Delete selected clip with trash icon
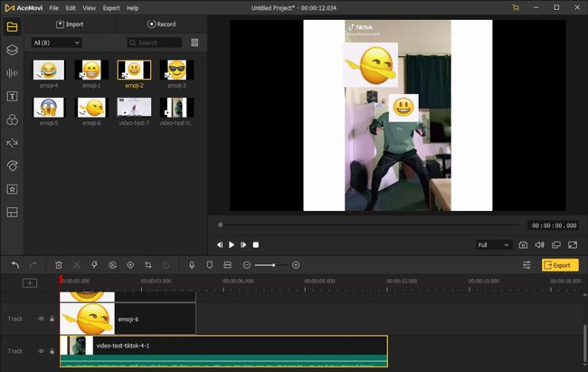588x372 pixels. click(x=59, y=265)
